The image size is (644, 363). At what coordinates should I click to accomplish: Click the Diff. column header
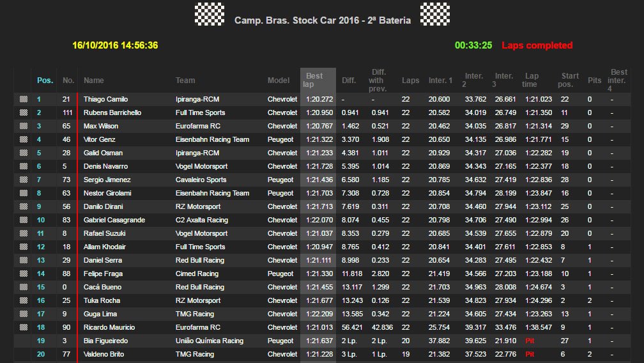[x=349, y=81]
